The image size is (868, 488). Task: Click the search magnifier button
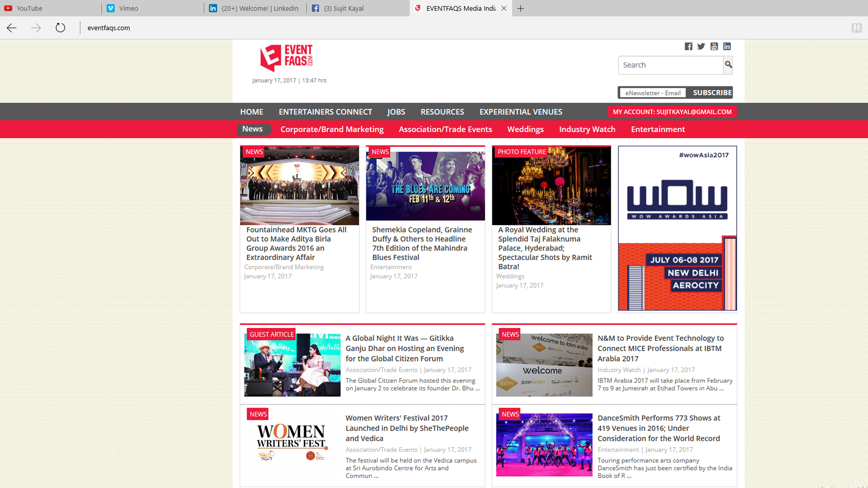pyautogui.click(x=728, y=65)
